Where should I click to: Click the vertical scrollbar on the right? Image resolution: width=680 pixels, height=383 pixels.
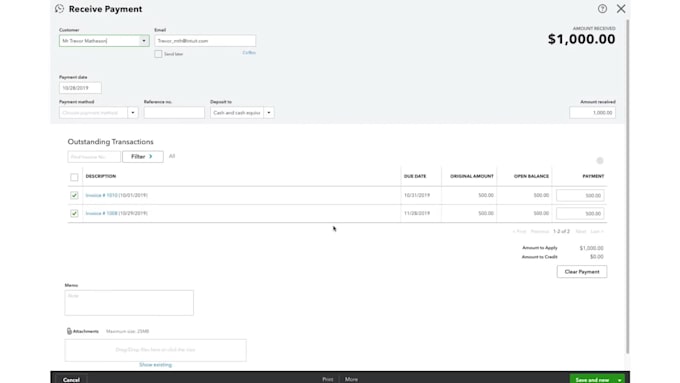627,187
